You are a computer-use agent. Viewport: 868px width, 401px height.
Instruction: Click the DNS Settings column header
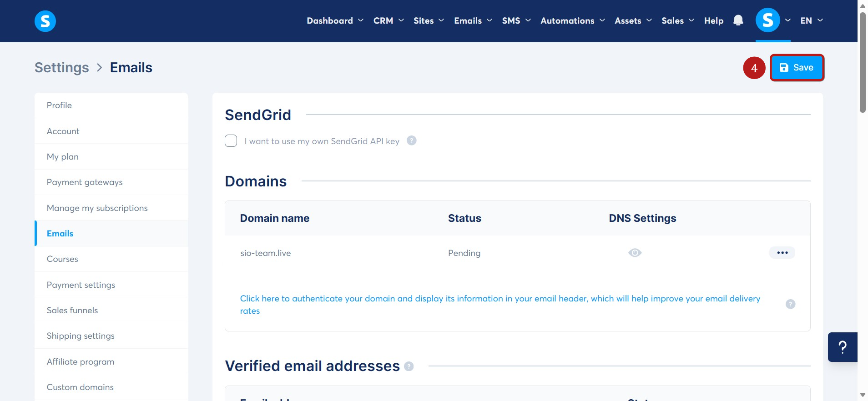(642, 218)
